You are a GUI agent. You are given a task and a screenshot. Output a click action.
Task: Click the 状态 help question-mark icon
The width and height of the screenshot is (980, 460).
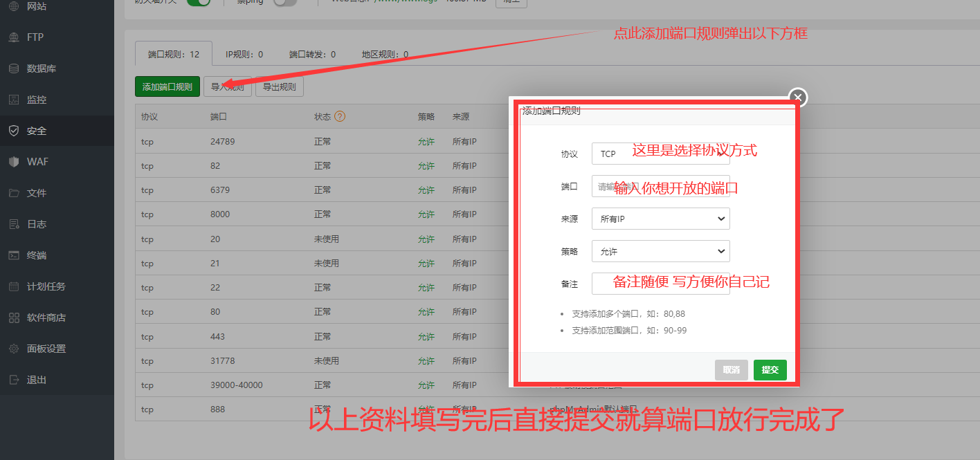[x=340, y=116]
